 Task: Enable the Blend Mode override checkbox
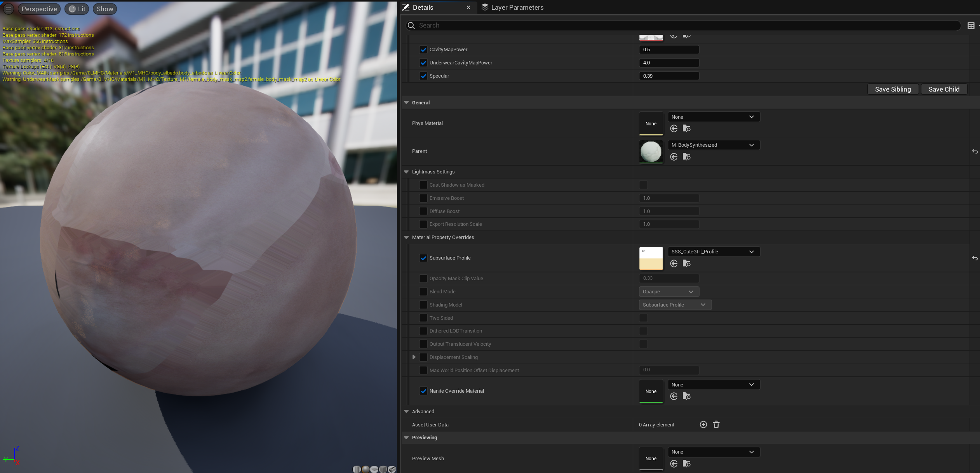(423, 292)
